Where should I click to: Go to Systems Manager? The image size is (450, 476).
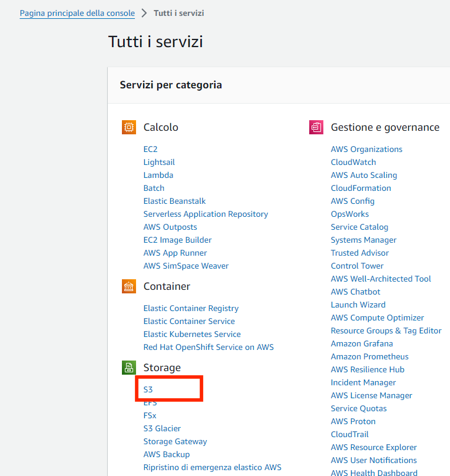coord(363,240)
